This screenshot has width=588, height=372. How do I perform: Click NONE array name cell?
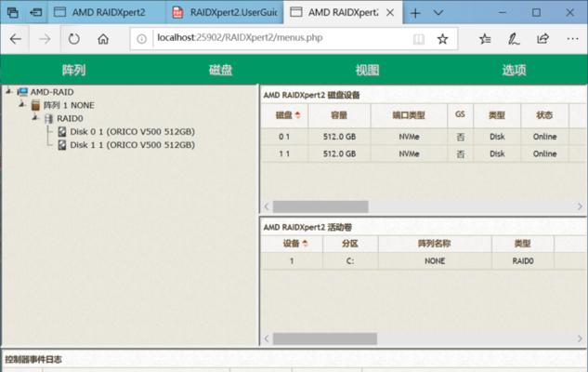click(435, 261)
